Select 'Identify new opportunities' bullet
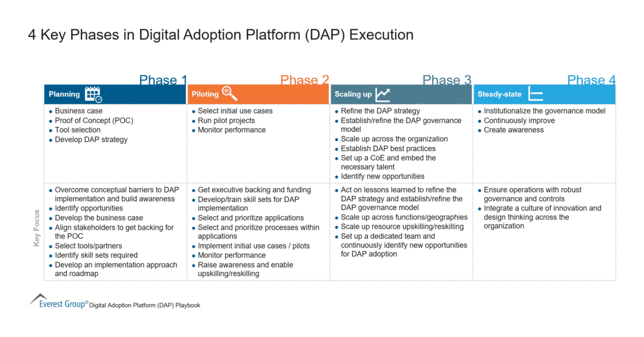Image resolution: width=644 pixels, height=337 pixels. tap(382, 176)
